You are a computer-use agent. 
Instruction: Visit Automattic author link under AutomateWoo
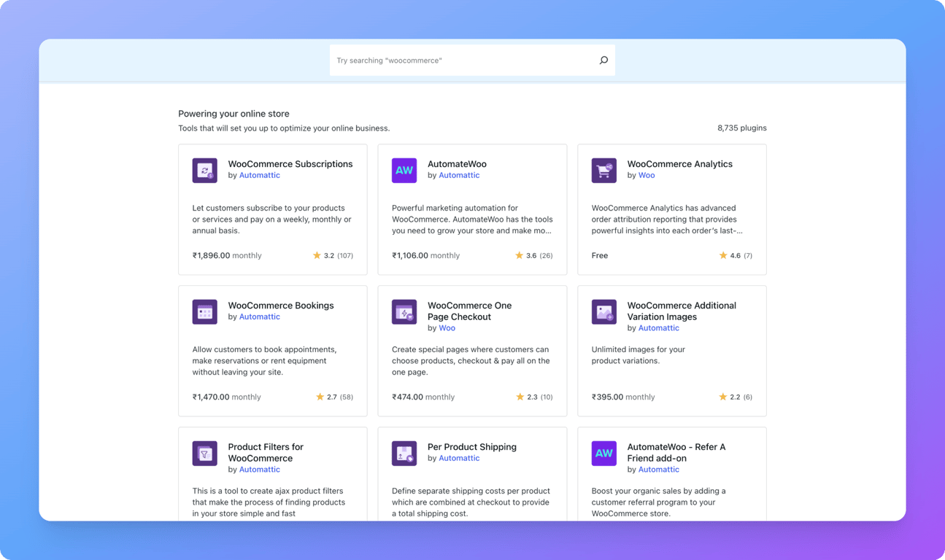[459, 176]
